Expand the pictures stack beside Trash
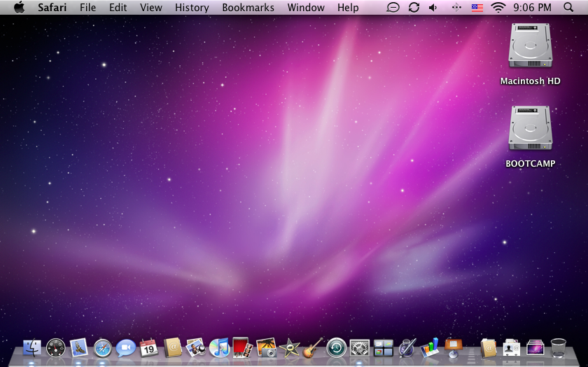 click(x=535, y=348)
